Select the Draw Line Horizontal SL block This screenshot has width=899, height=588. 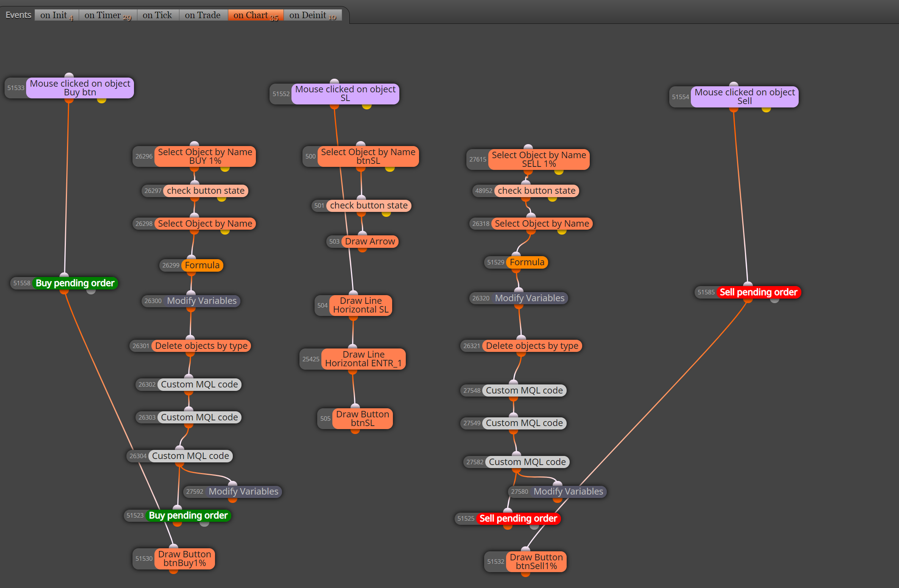click(361, 305)
